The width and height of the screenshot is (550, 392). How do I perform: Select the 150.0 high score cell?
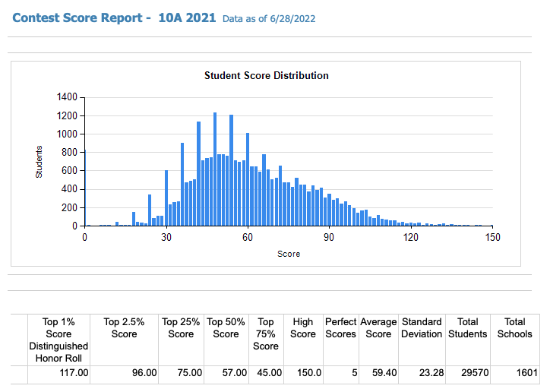click(x=303, y=375)
